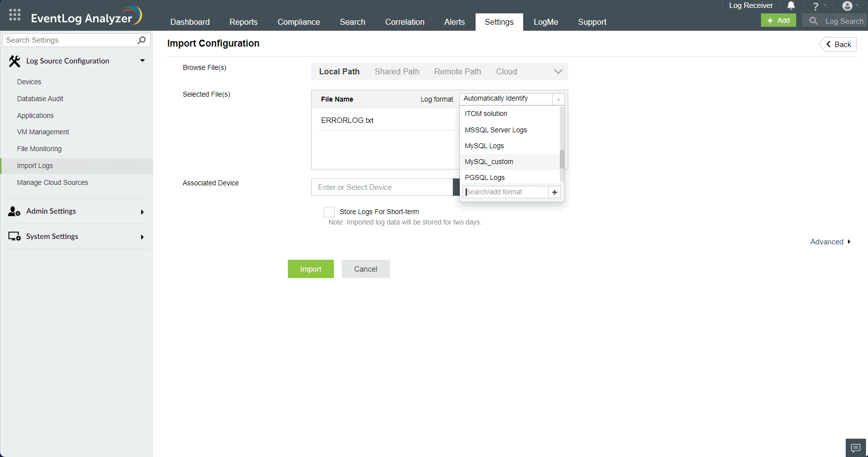This screenshot has width=868, height=457.
Task: Open Log Search with the magnifier icon
Action: point(813,21)
